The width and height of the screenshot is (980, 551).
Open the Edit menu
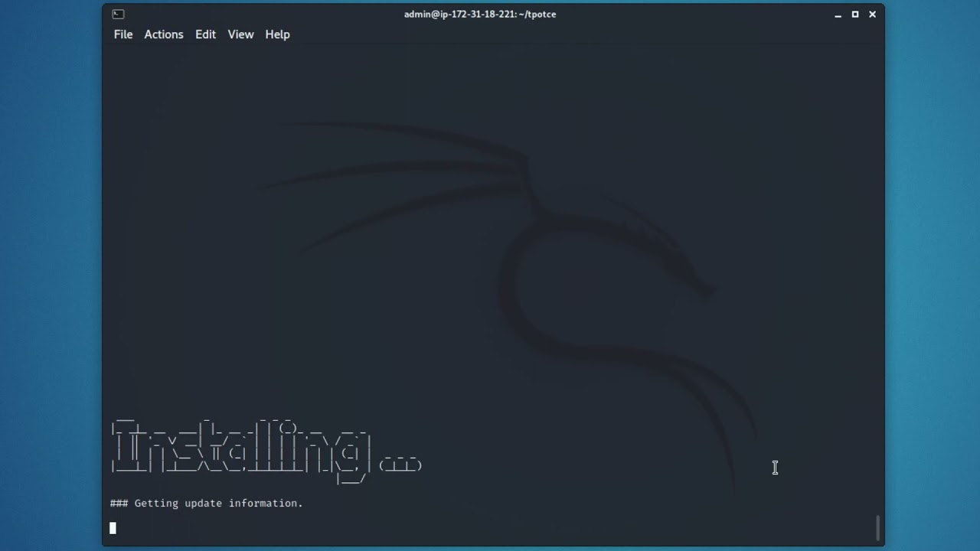point(205,34)
